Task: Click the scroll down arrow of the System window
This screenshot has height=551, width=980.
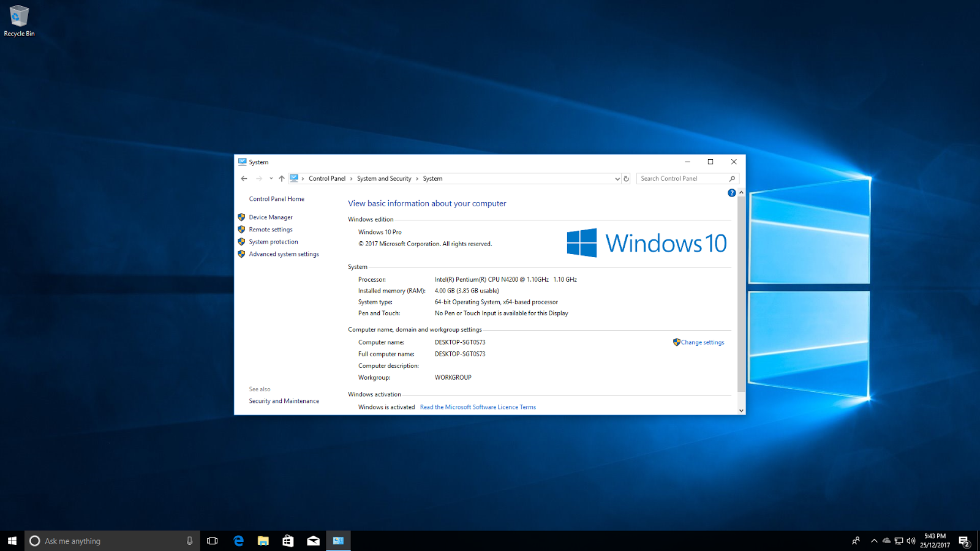Action: click(741, 411)
